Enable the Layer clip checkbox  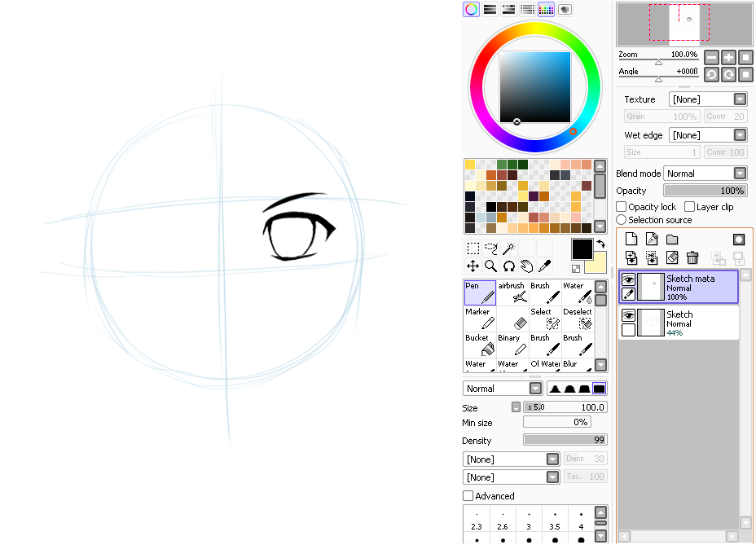[689, 207]
